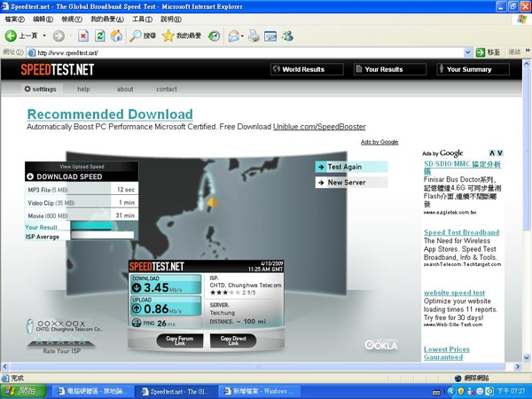The width and height of the screenshot is (532, 399).
Task: Open History with the clock icon
Action: click(x=214, y=35)
